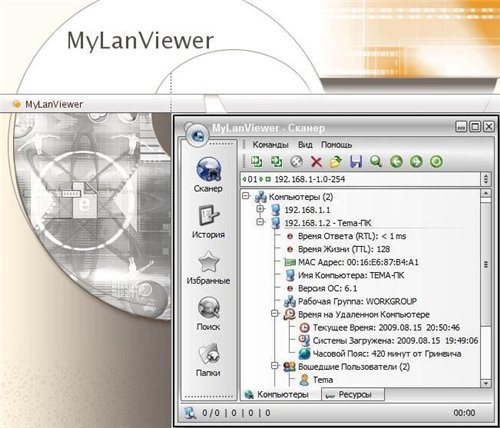
Task: Click the save floppy disk toolbar icon
Action: click(x=356, y=162)
